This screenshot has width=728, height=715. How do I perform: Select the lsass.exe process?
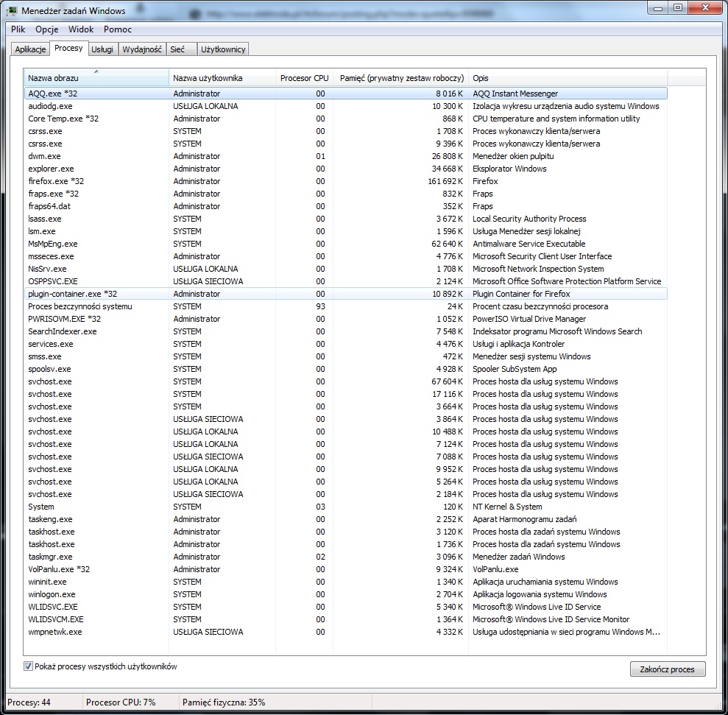(345, 219)
